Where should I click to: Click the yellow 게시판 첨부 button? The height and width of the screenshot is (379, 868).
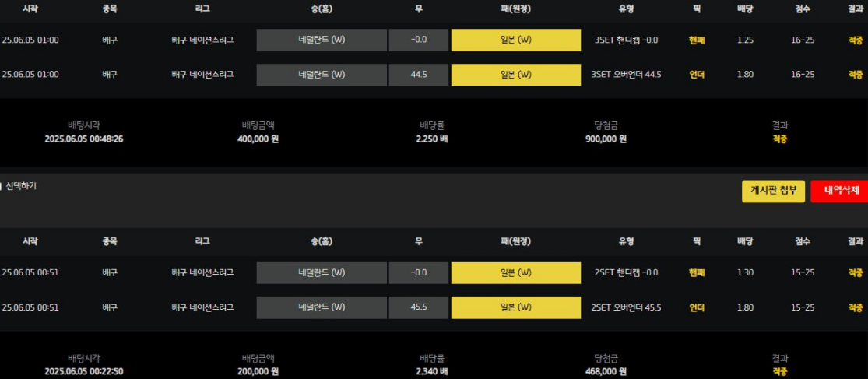pos(773,191)
